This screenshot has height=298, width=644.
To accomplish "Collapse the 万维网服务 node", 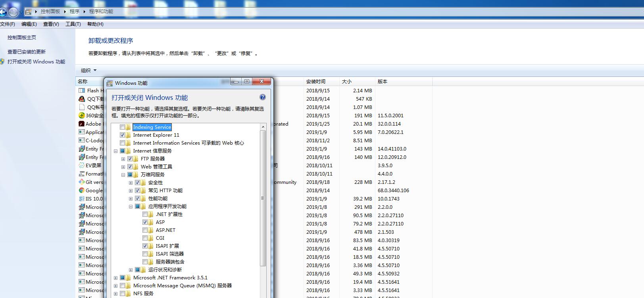I will tap(123, 175).
